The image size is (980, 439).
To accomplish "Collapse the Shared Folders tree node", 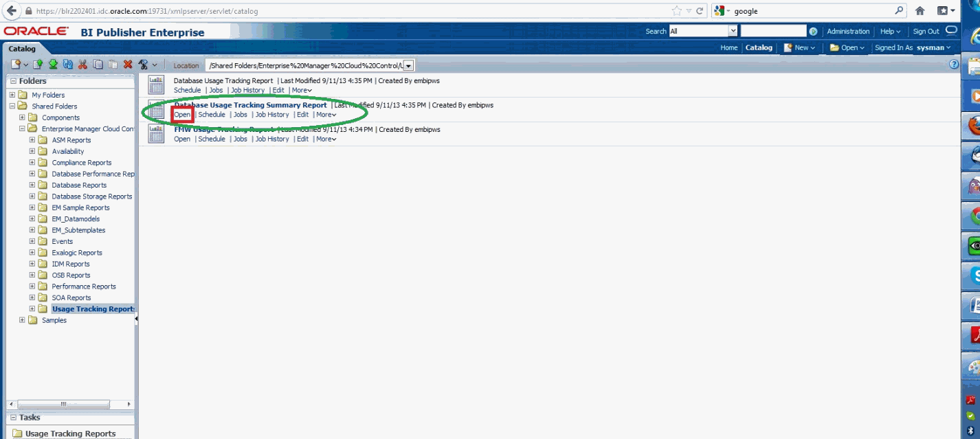I will tap(12, 106).
